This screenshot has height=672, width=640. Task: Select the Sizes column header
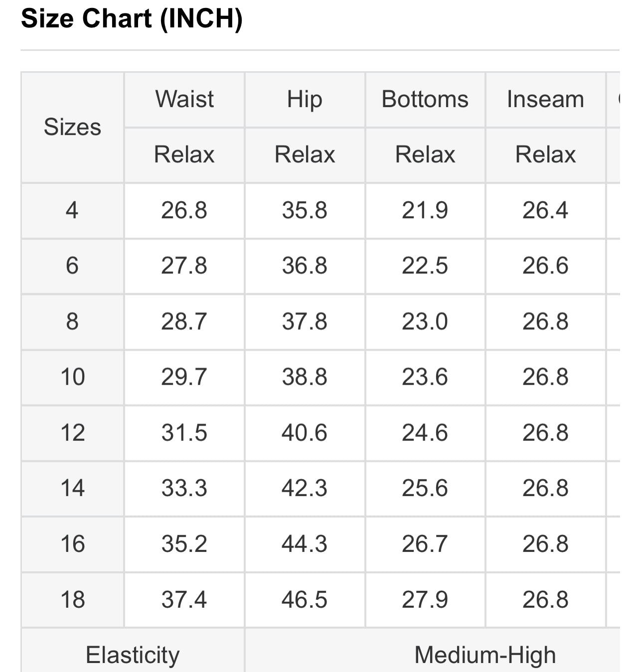click(x=72, y=127)
